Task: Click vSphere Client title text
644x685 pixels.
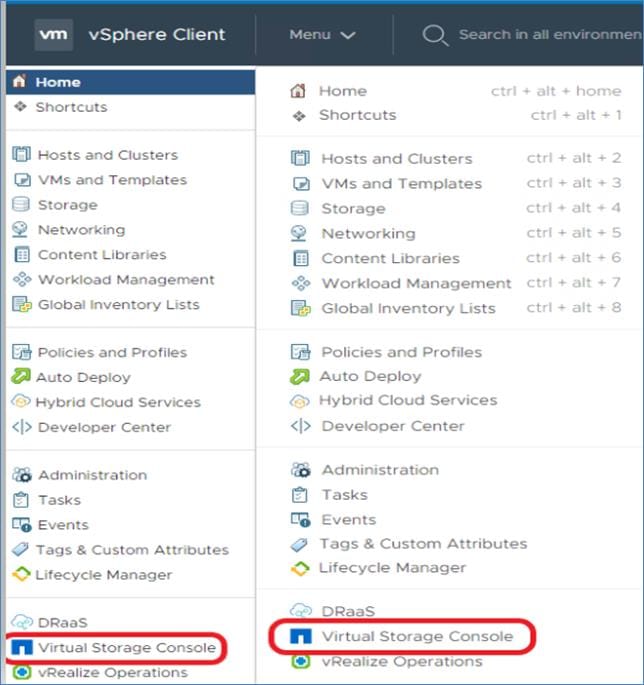Action: 156,34
